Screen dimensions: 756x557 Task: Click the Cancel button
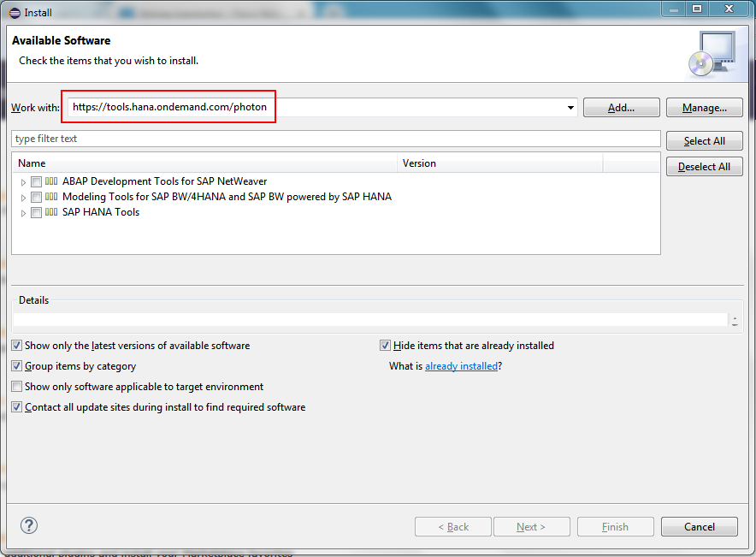pyautogui.click(x=699, y=526)
